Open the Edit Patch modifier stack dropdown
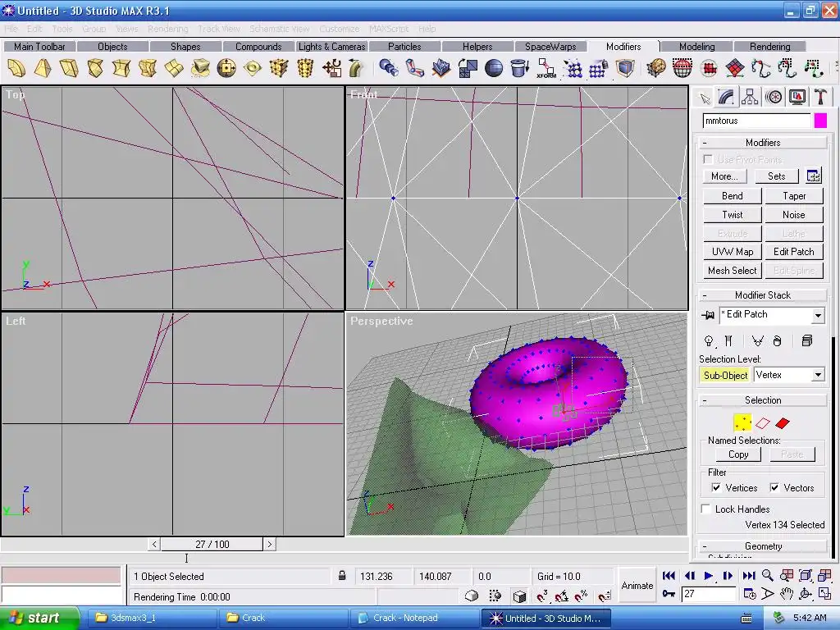840x630 pixels. (x=818, y=315)
